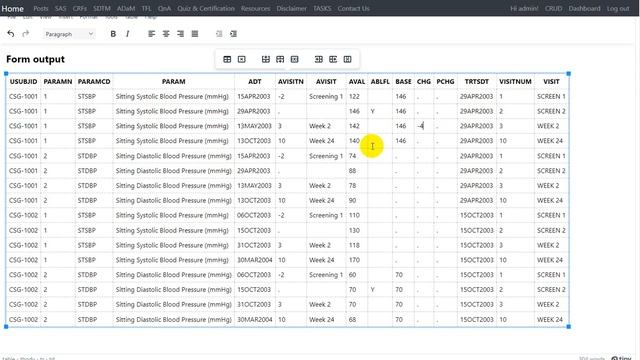Screen dimensions: 640x360
Task: Toggle bold formatting
Action: pyautogui.click(x=113, y=34)
